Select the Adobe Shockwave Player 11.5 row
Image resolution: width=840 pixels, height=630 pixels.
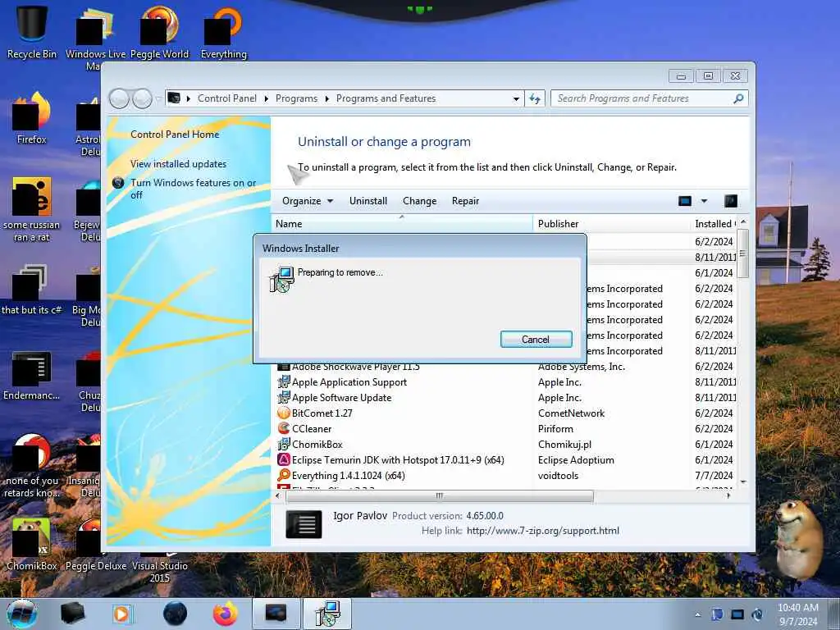click(506, 367)
